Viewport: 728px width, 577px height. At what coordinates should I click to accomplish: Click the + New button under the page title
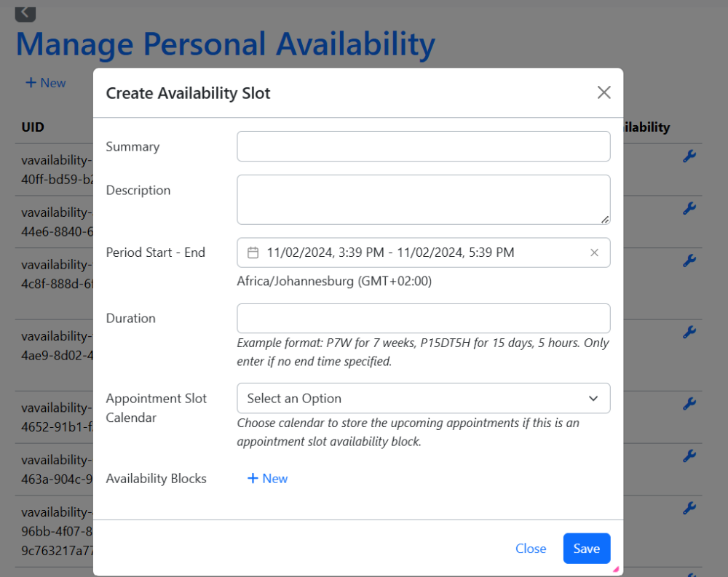coord(45,83)
